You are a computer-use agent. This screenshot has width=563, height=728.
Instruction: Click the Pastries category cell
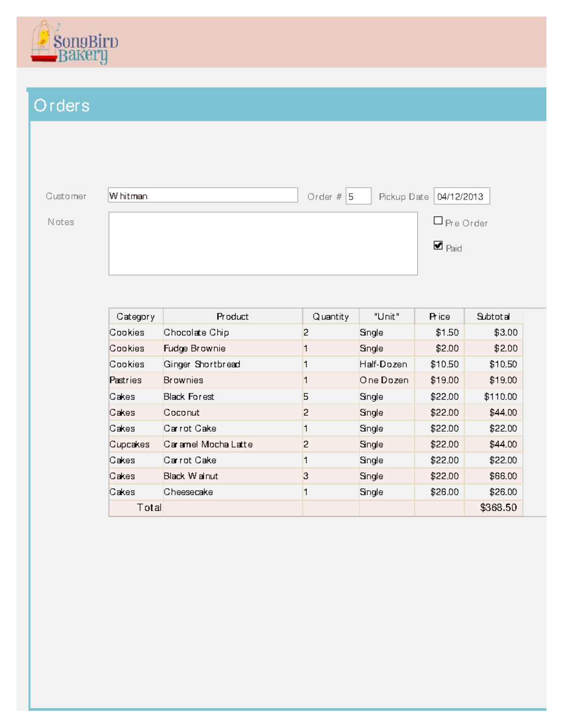(136, 380)
